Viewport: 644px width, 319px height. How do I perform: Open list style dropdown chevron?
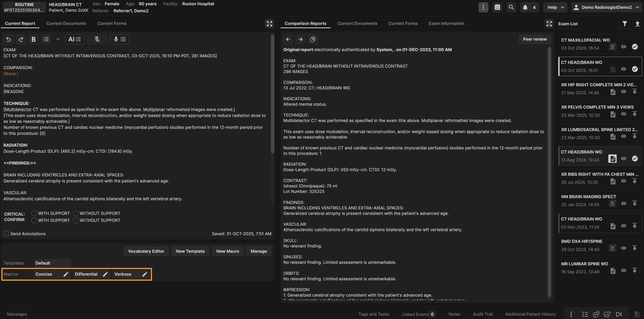point(58,39)
